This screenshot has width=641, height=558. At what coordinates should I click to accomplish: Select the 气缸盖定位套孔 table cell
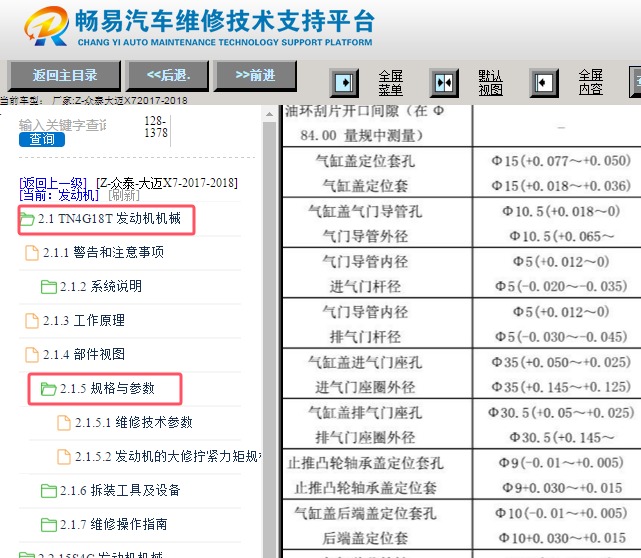point(365,161)
